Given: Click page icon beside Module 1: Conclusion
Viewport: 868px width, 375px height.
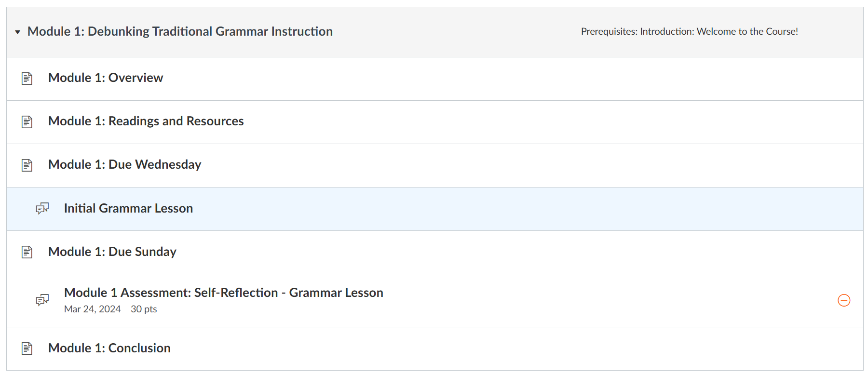Looking at the screenshot, I should (x=27, y=348).
